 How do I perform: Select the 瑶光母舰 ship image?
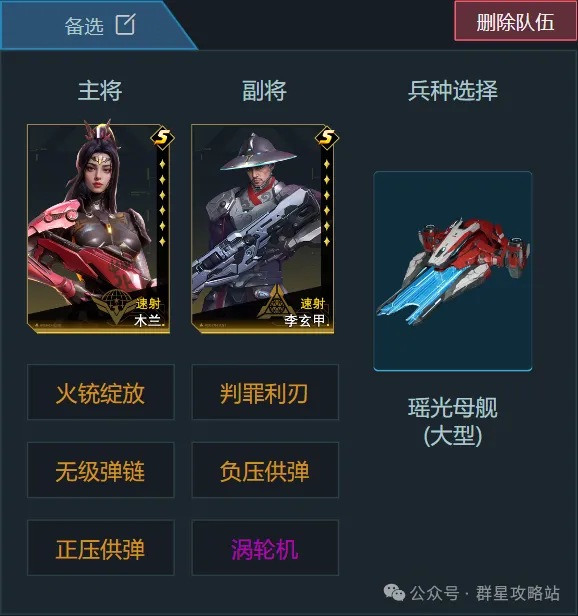453,271
